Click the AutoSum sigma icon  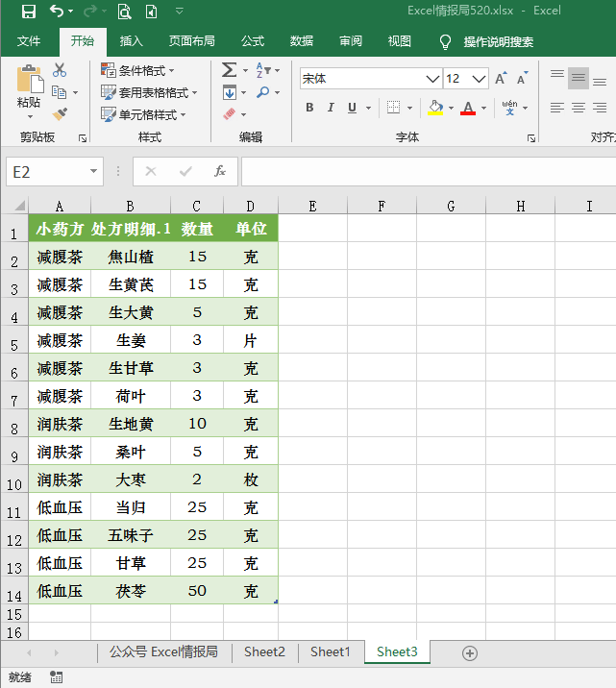[x=229, y=70]
